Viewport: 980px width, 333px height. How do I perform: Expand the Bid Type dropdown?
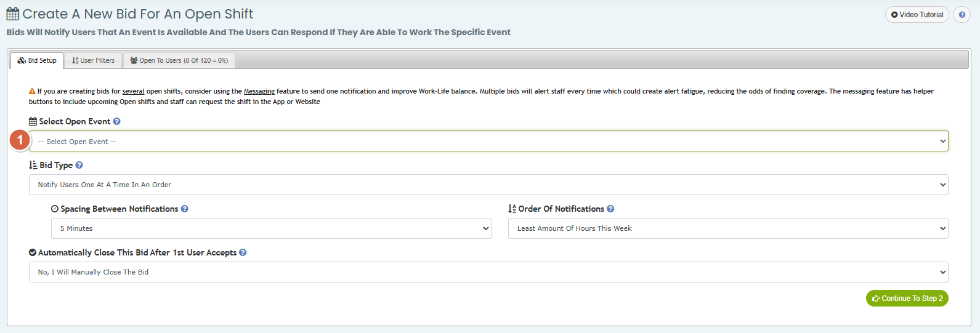[488, 185]
